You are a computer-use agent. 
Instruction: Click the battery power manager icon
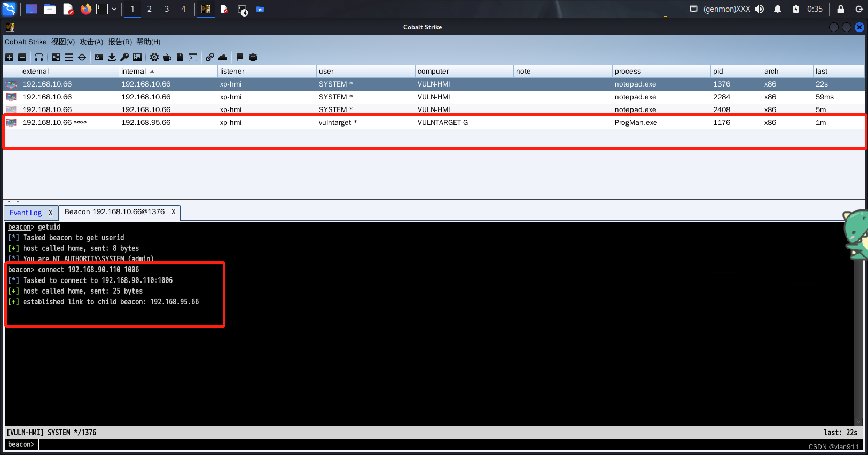click(796, 9)
